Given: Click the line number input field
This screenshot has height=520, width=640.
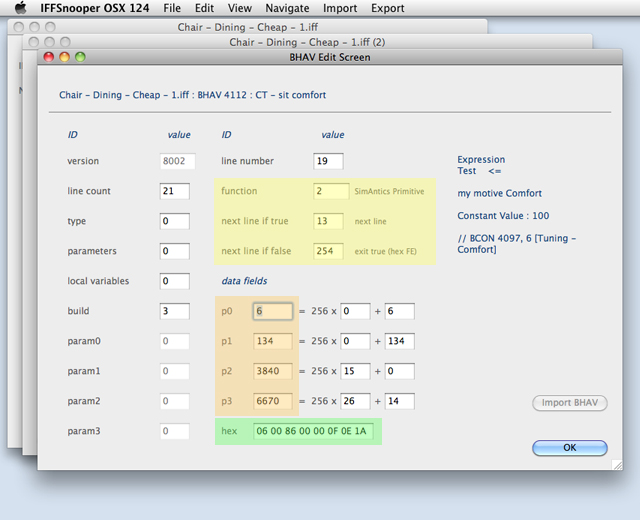Looking at the screenshot, I should click(x=328, y=161).
